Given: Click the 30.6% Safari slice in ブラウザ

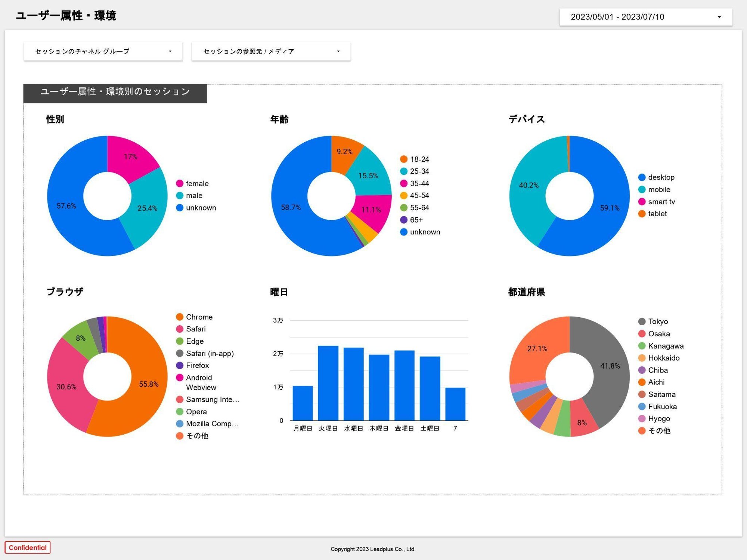Looking at the screenshot, I should tap(67, 386).
